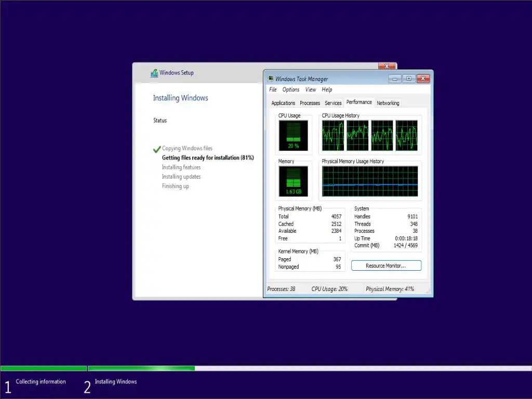
Task: Click the CPU Usage 20% gauge
Action: 293,136
